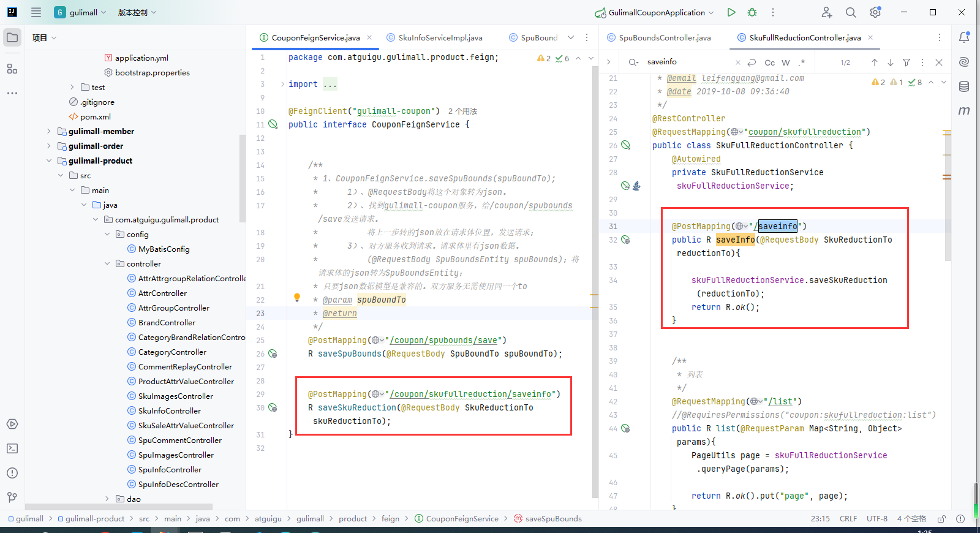The image size is (980, 533).
Task: Open left editor tab options menu
Action: coord(587,37)
